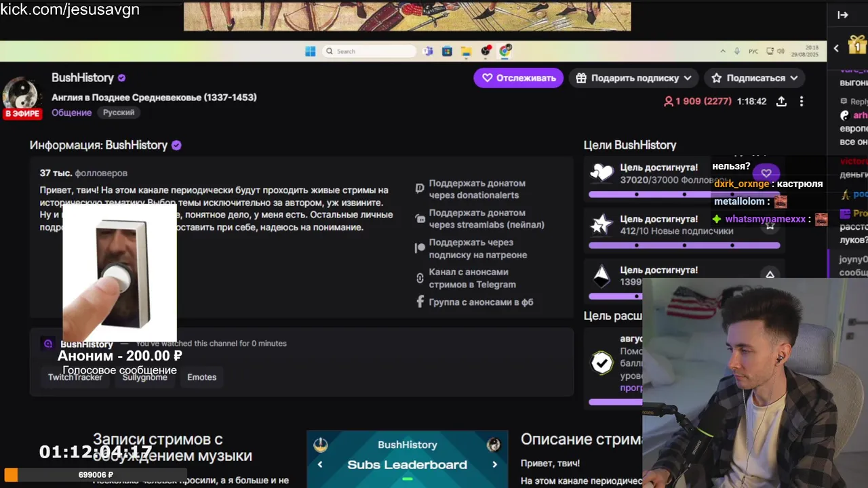Screen dimensions: 868x488
Task: Click the BushHistory channel avatar
Action: click(x=21, y=95)
